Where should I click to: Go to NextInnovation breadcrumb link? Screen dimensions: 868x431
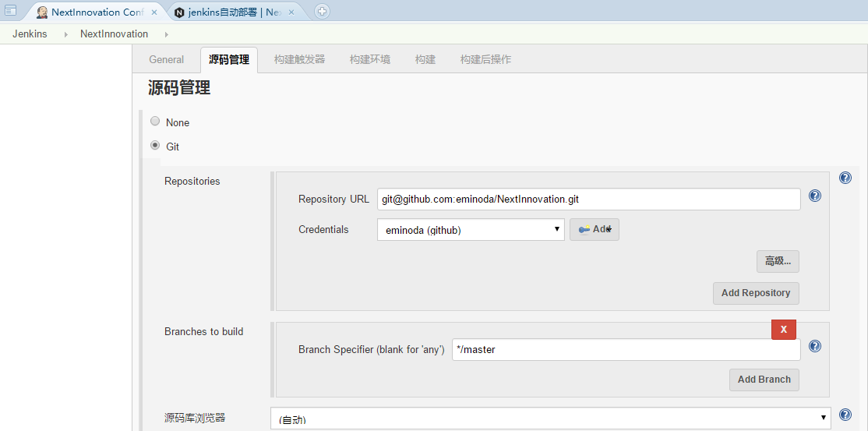pyautogui.click(x=114, y=34)
